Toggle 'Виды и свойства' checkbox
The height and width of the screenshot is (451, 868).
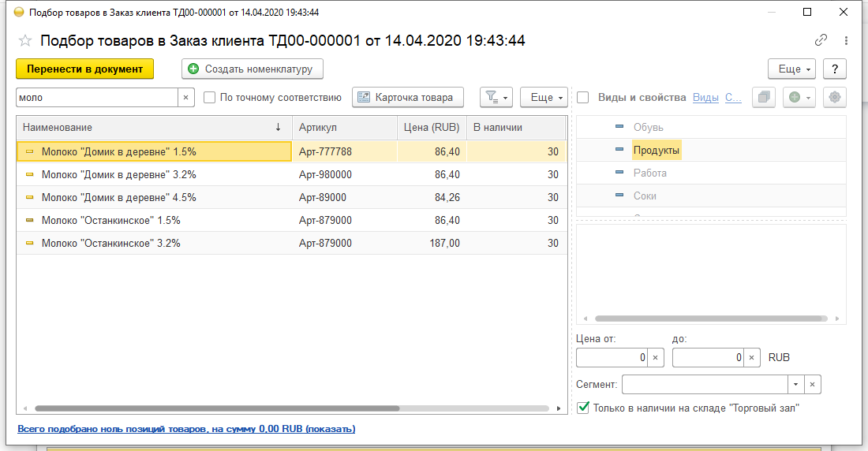(x=583, y=98)
